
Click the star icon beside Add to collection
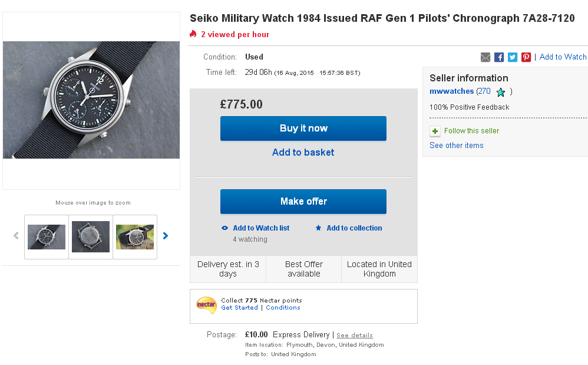[319, 228]
